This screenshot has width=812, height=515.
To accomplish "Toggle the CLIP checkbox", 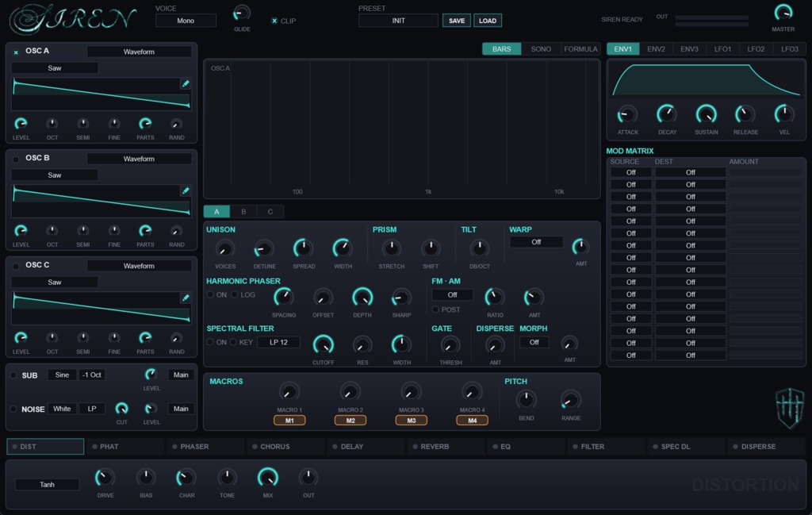I will (x=274, y=21).
